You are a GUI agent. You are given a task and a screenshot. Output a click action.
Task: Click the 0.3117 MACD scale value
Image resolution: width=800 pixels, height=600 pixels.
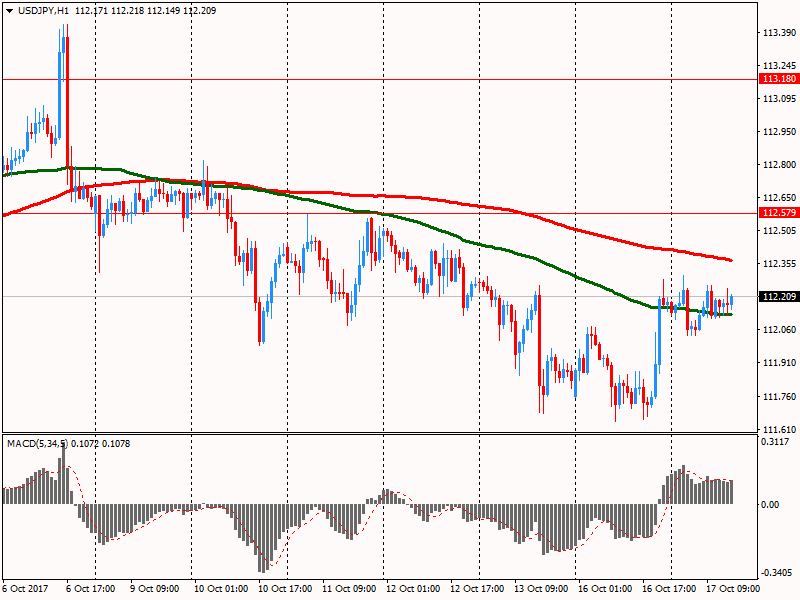(774, 442)
